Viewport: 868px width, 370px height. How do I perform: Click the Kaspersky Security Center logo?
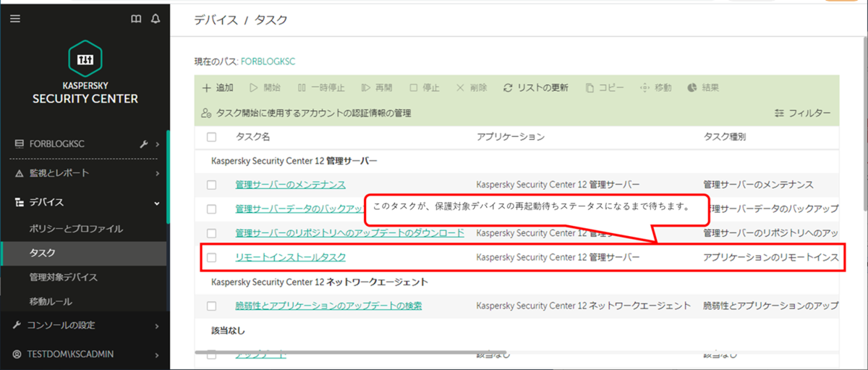point(85,72)
